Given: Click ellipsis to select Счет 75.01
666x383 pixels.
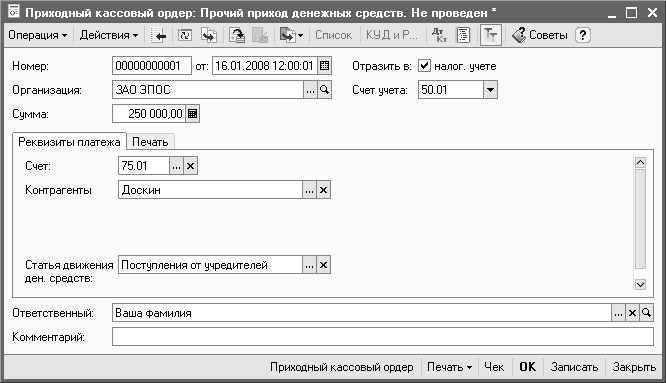Looking at the screenshot, I should (x=176, y=166).
